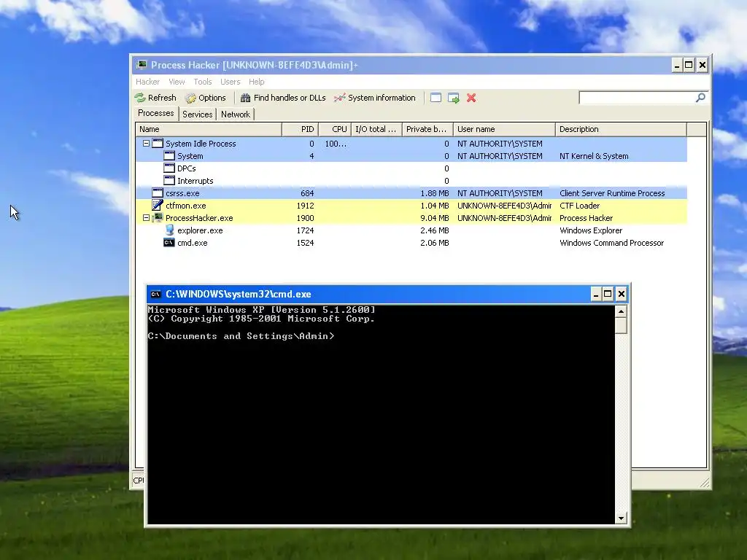Collapse the ProcessHacker.exe tree node
This screenshot has width=747, height=560.
(146, 217)
